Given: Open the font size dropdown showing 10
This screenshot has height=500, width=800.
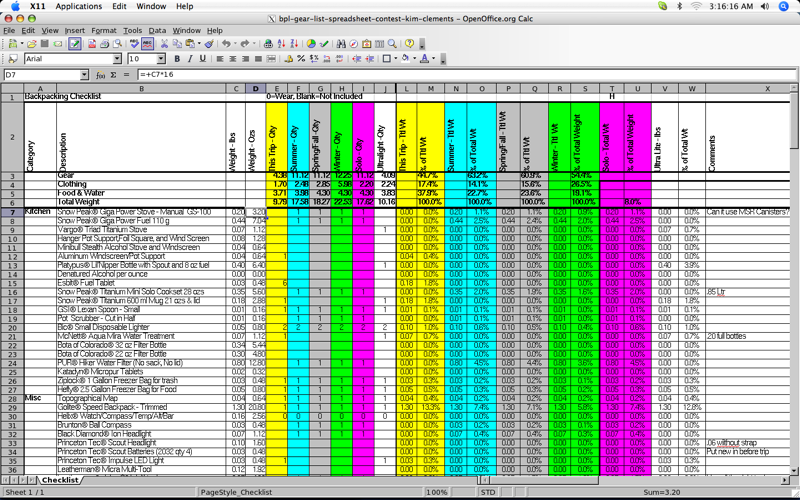Looking at the screenshot, I should coord(161,59).
